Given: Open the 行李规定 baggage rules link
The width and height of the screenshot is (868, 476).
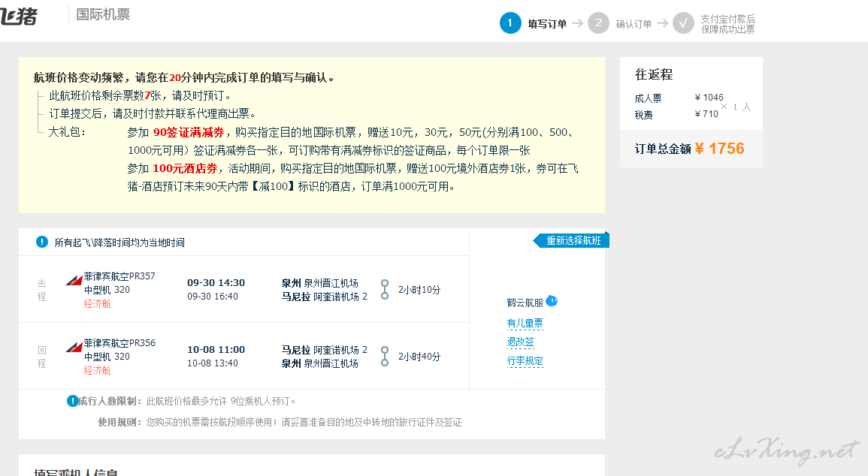Looking at the screenshot, I should click(x=525, y=361).
